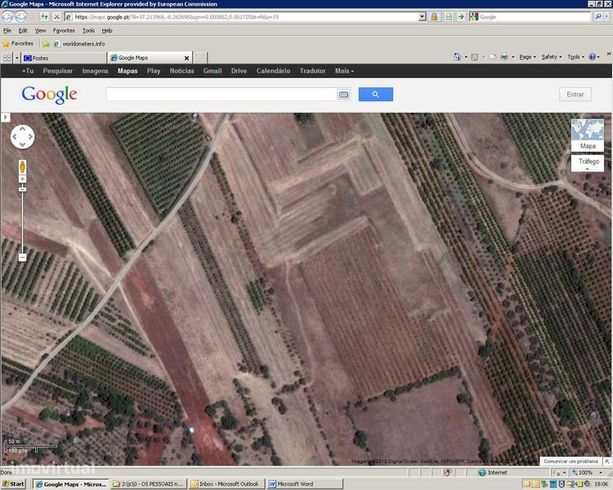Open the Favorites menu
613x490 pixels.
[64, 31]
